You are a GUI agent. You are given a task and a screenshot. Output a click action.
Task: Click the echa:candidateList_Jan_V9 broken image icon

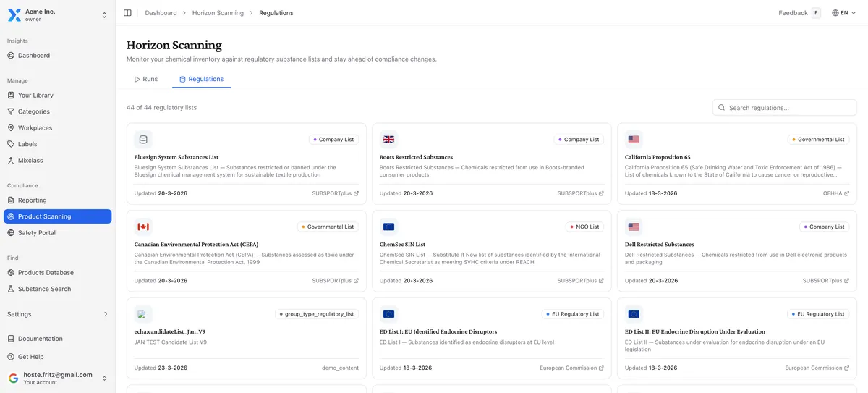[x=143, y=314]
